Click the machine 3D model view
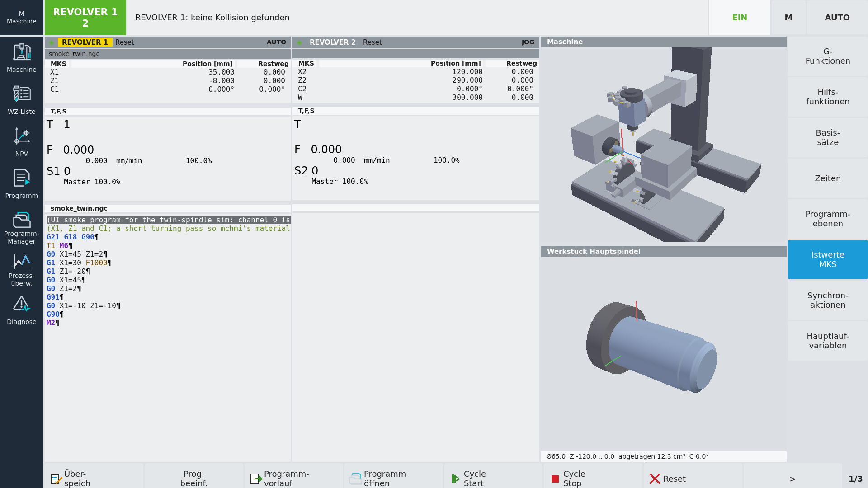This screenshot has height=488, width=868. (x=663, y=145)
